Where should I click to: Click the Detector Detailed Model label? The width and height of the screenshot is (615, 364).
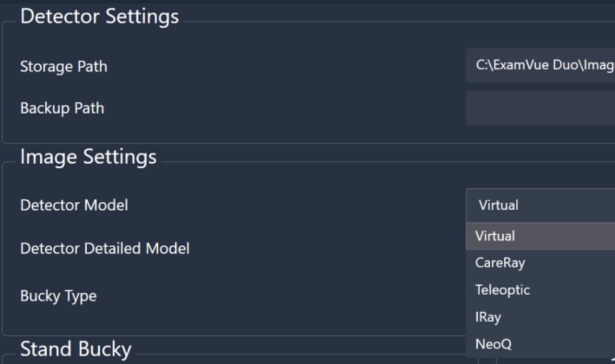pos(104,248)
